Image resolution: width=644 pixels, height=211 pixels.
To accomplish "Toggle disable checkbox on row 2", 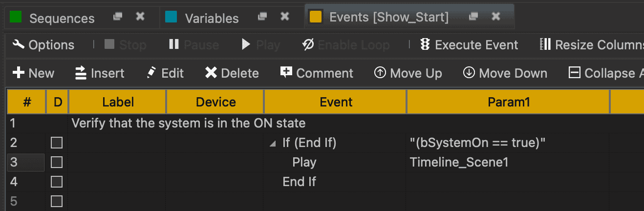I will (x=57, y=143).
